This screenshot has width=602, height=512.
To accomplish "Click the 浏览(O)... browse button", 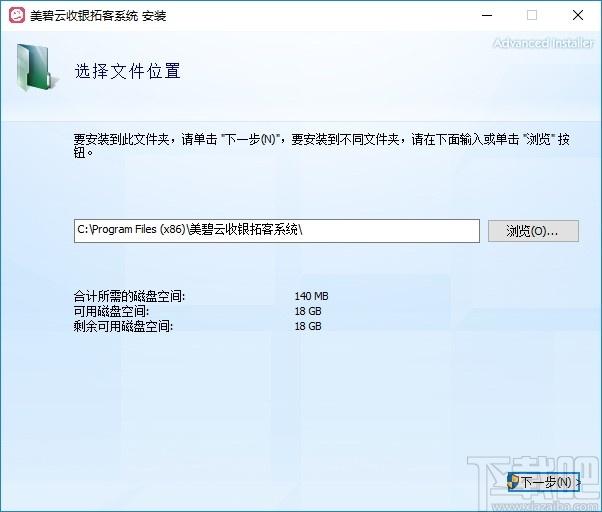I will [533, 231].
